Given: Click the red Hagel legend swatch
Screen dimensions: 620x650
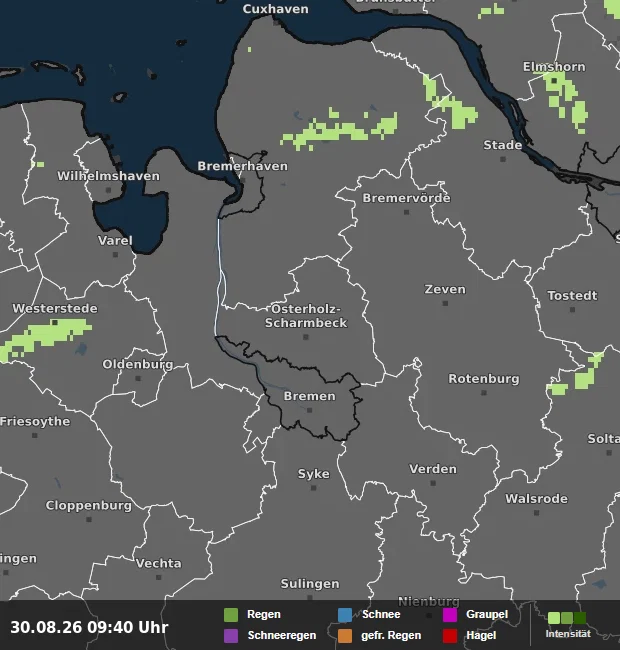Looking at the screenshot, I should click(x=450, y=635).
